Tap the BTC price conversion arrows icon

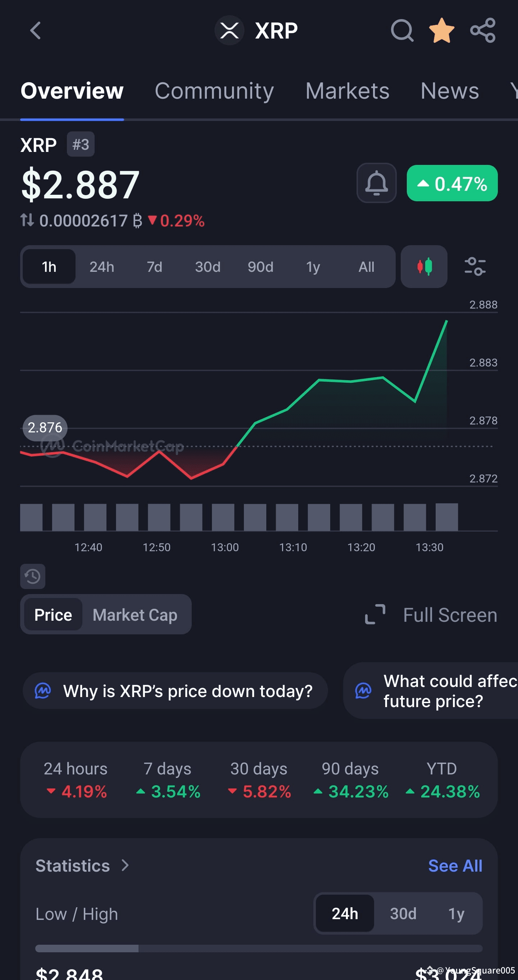tap(27, 220)
